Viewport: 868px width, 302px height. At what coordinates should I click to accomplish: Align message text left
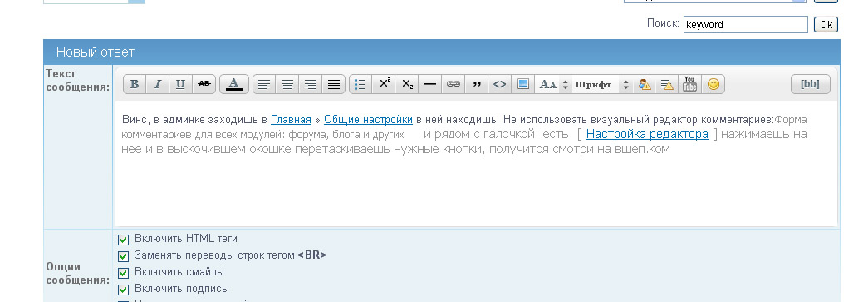pyautogui.click(x=265, y=84)
